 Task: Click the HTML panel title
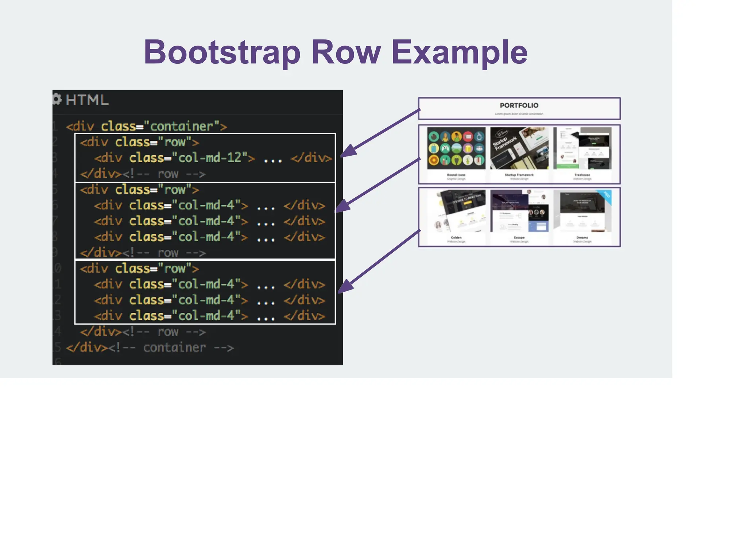[87, 100]
